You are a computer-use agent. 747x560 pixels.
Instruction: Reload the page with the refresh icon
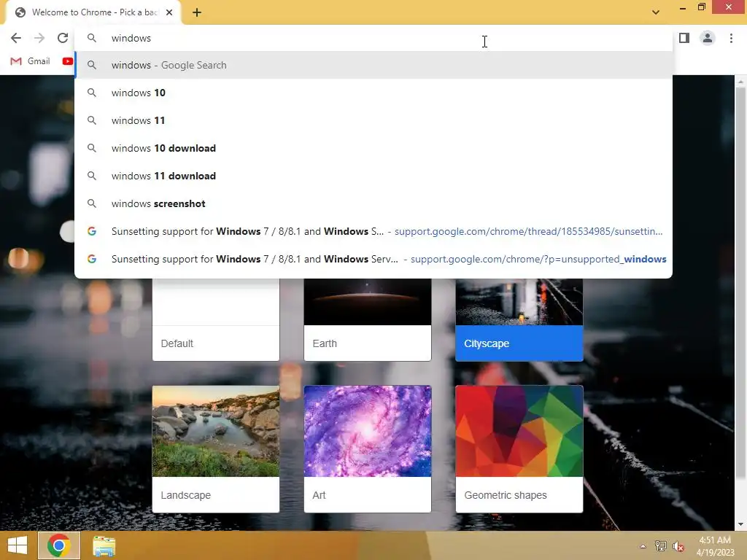point(63,38)
